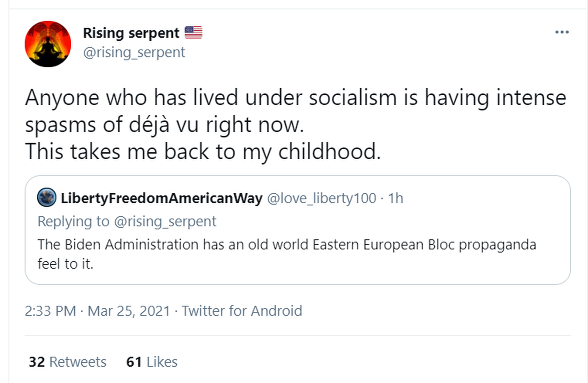Open the quoted tweet's 1h timestamp
The image size is (588, 383).
tap(395, 198)
